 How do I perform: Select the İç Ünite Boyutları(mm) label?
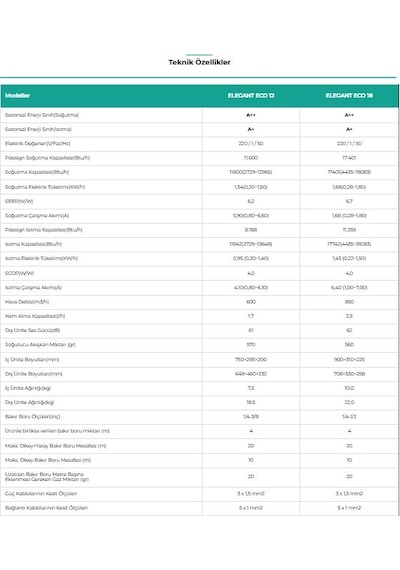(x=32, y=360)
